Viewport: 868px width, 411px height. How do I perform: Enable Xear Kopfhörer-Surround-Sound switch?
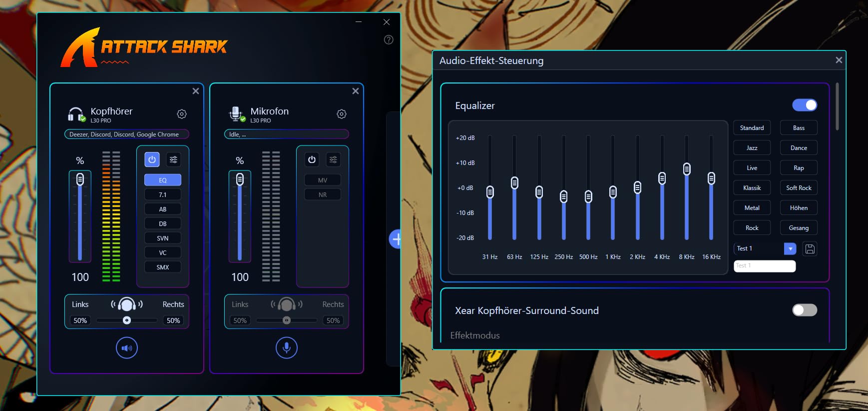805,310
